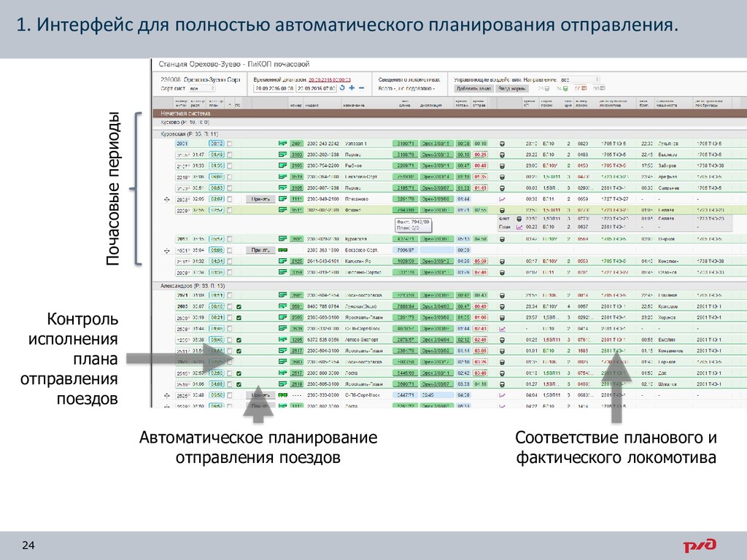Click the plan time box 00:12 in row 2401
This screenshot has width=747, height=560.
point(217,144)
